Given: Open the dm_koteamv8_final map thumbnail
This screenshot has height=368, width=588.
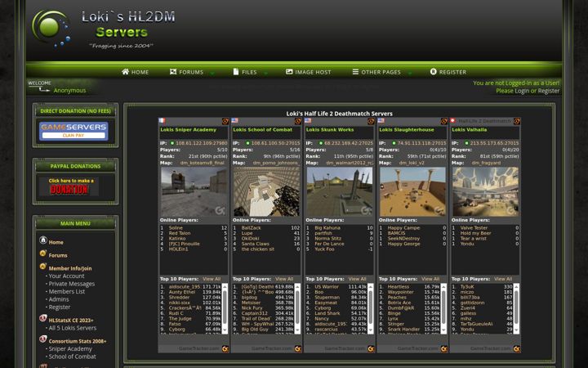Looking at the screenshot, I should pos(194,191).
